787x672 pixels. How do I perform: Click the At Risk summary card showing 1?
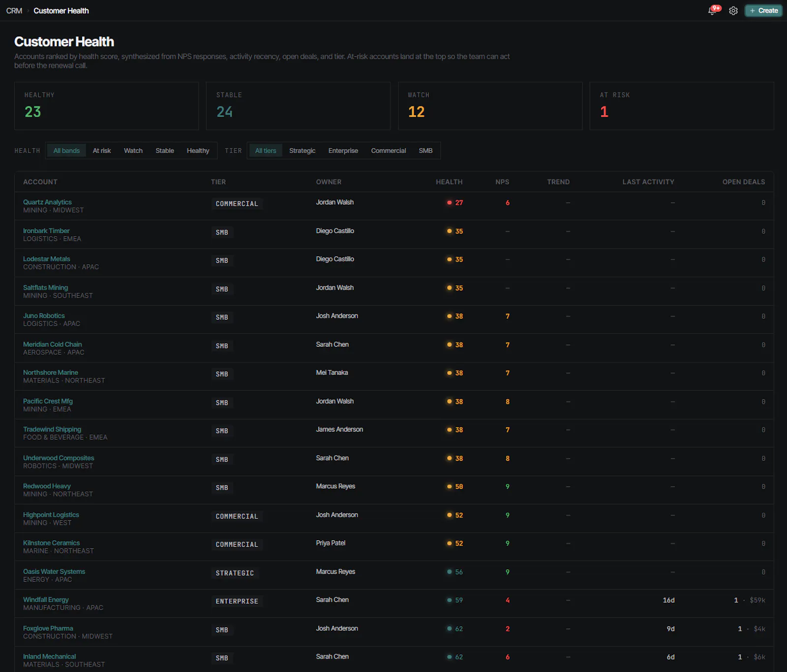[x=682, y=106]
